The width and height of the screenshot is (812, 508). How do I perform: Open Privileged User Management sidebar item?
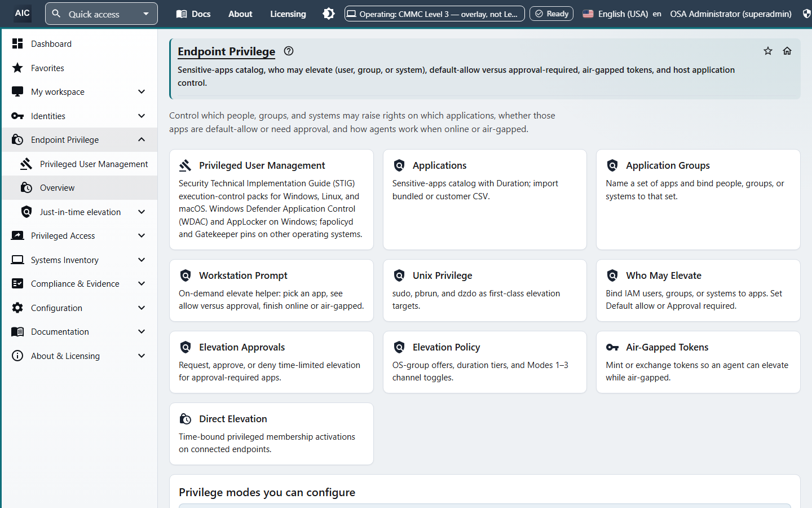click(80, 164)
